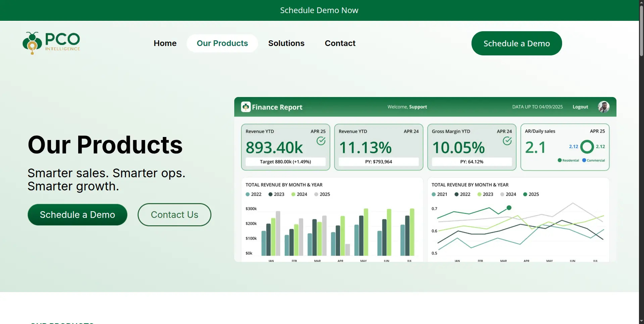
Task: Click the Finance Report logo icon
Action: point(246,107)
